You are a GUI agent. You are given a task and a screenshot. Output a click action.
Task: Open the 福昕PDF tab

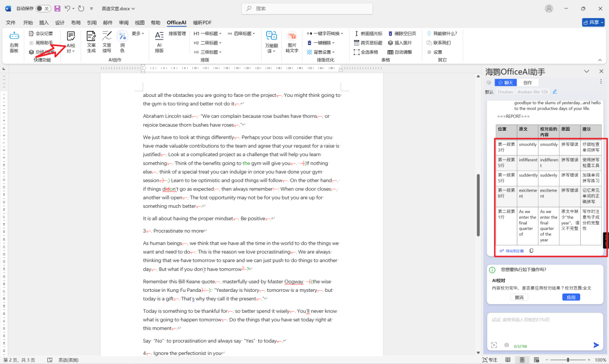pyautogui.click(x=202, y=23)
